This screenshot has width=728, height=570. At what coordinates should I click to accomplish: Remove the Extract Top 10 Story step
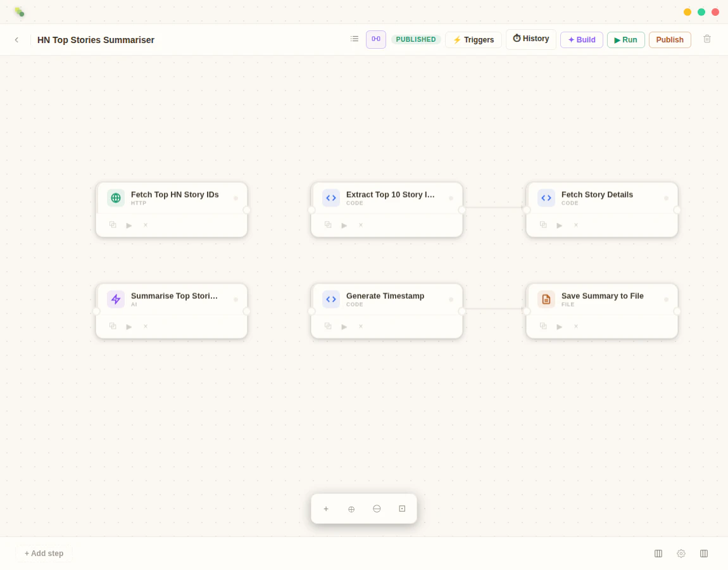tap(361, 225)
